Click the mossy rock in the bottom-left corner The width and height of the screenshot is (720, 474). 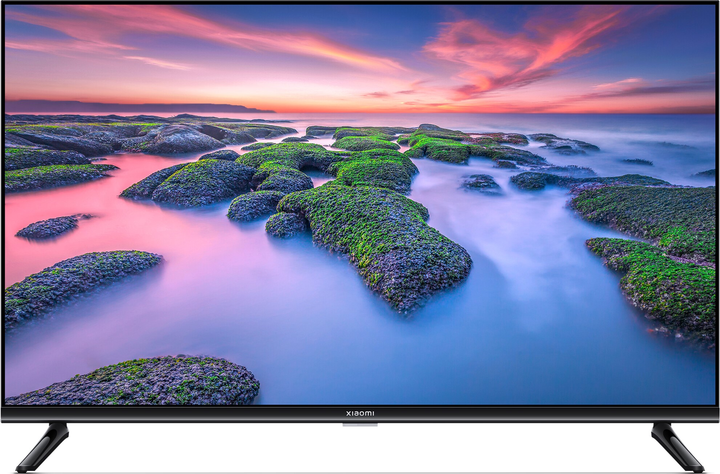pyautogui.click(x=150, y=383)
